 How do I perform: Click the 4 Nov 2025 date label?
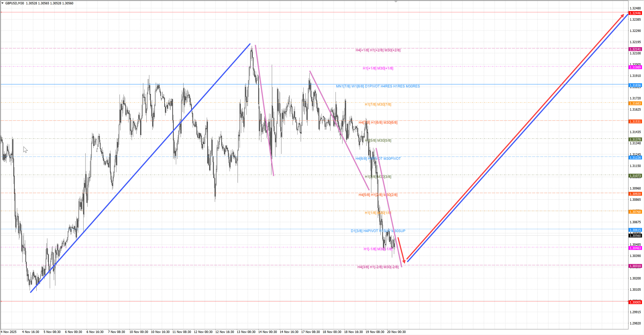(9, 332)
